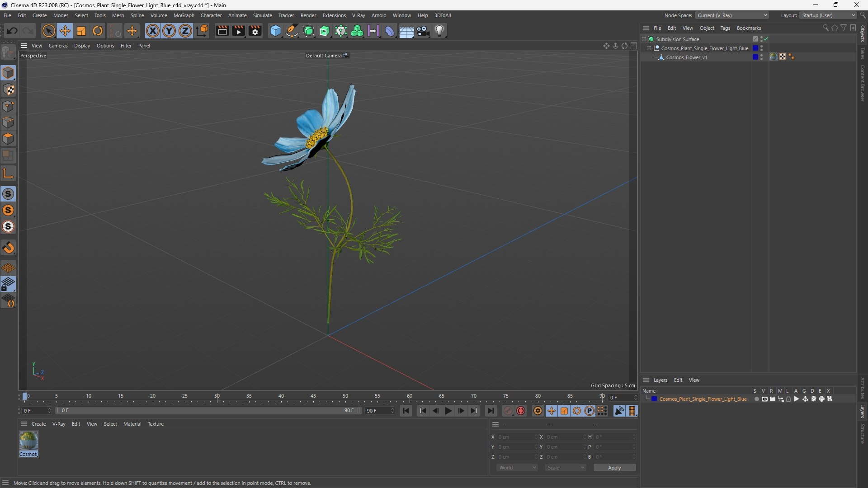Viewport: 868px width, 488px height.
Task: Select the Move tool in top toolbar
Action: click(x=65, y=31)
